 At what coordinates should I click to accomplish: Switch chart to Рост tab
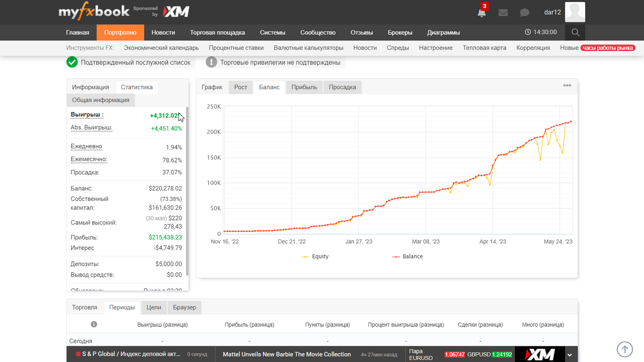(241, 87)
